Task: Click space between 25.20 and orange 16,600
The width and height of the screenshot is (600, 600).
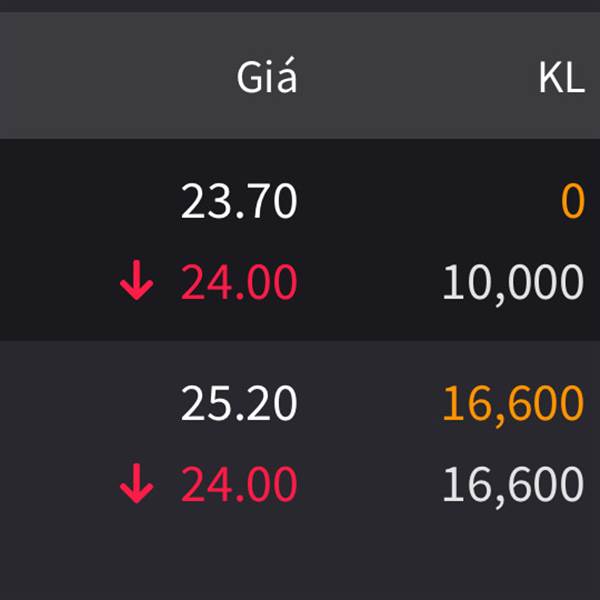Action: 370,404
